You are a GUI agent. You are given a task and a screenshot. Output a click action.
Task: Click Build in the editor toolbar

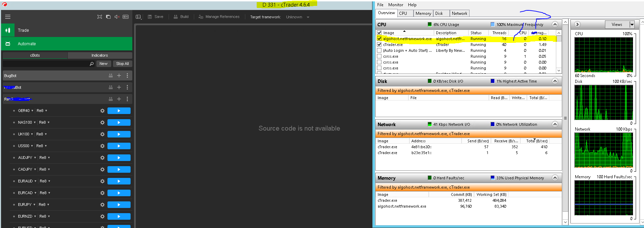coord(181,17)
